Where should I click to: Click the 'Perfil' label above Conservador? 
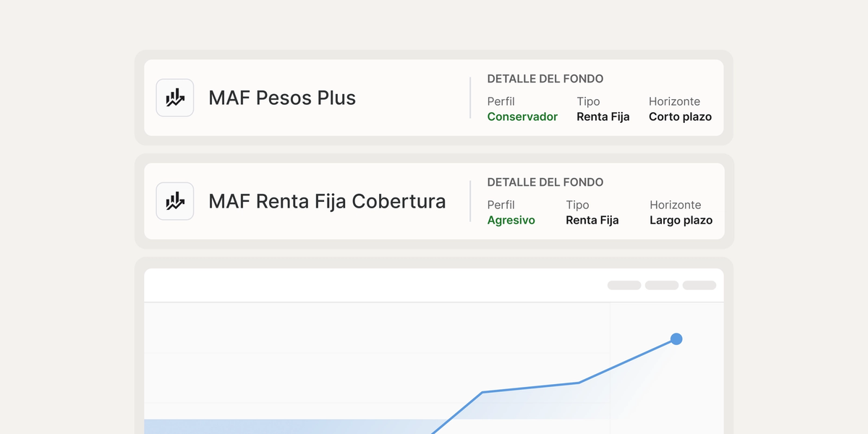pyautogui.click(x=501, y=101)
